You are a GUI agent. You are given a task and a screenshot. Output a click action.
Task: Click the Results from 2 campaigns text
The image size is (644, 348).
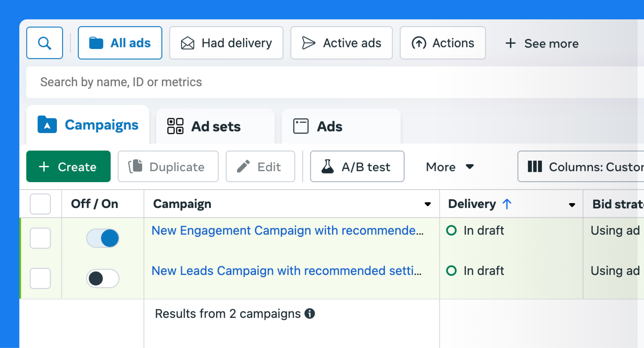(x=228, y=314)
